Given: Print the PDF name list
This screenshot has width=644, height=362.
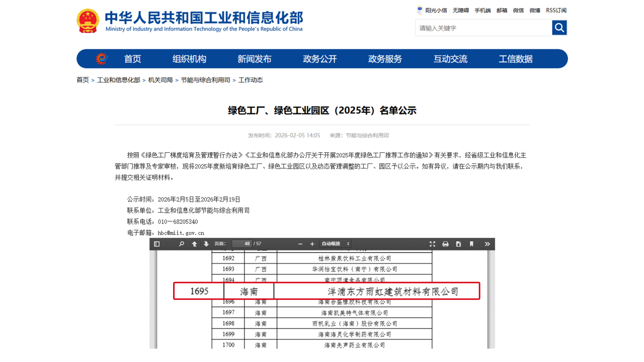Looking at the screenshot, I should coord(445,243).
